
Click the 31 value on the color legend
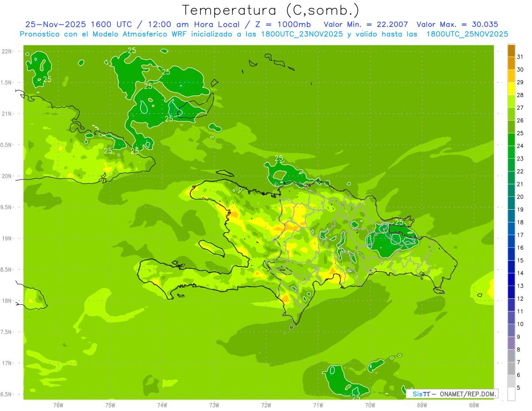[520, 57]
